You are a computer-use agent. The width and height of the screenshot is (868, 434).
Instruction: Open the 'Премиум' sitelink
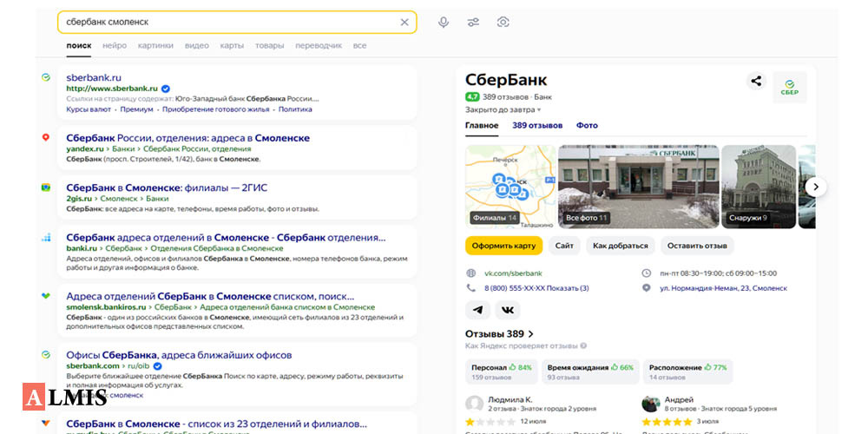tap(136, 109)
